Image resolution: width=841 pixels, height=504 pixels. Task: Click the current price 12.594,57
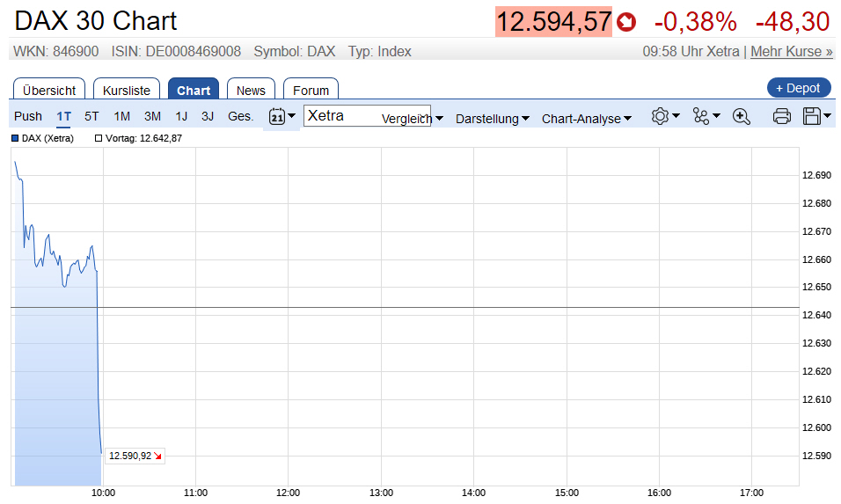coord(553,22)
